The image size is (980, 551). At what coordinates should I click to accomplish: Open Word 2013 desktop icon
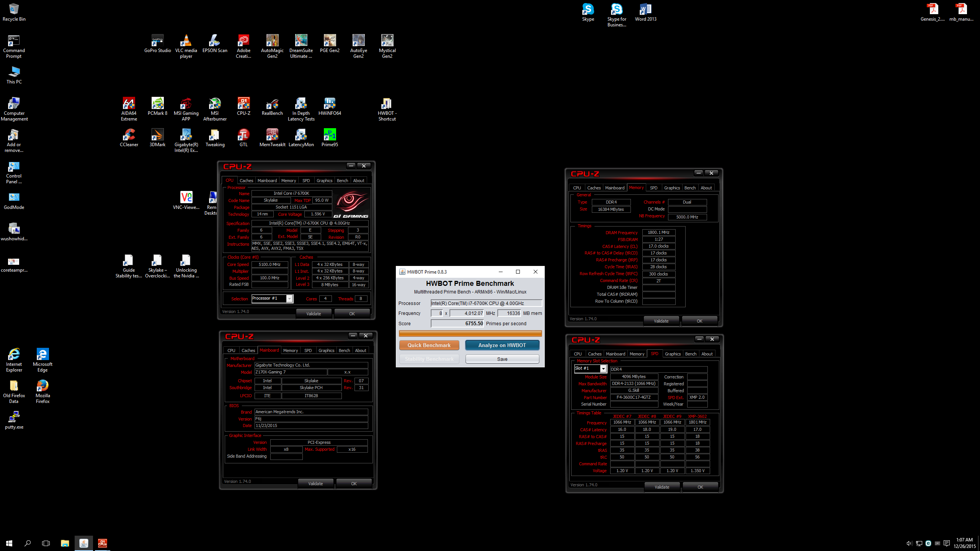(x=645, y=12)
